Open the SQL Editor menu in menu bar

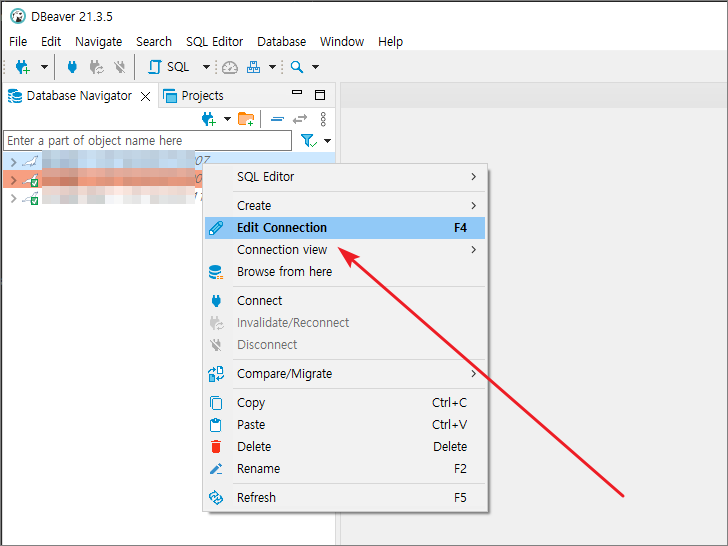coord(214,41)
